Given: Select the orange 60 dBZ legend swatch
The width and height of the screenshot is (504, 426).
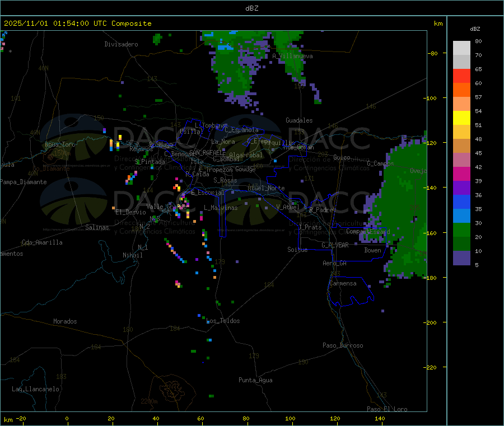Looking at the screenshot, I should 461,90.
